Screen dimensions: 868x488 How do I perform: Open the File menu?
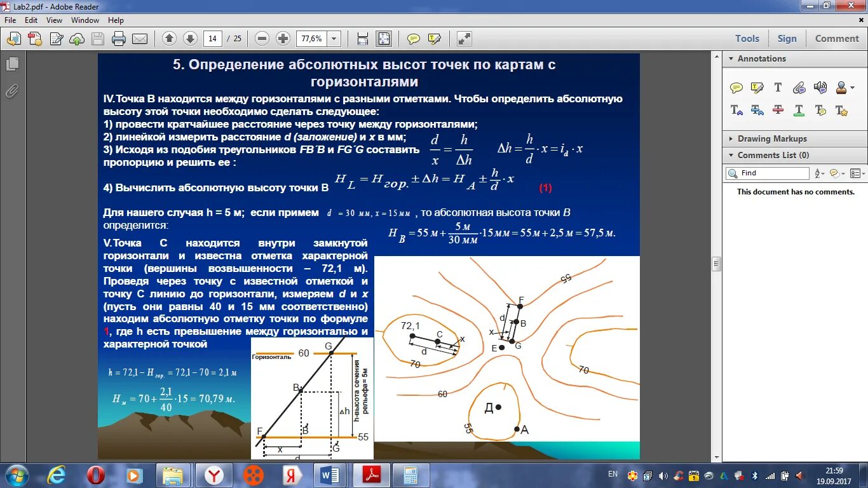coord(10,20)
